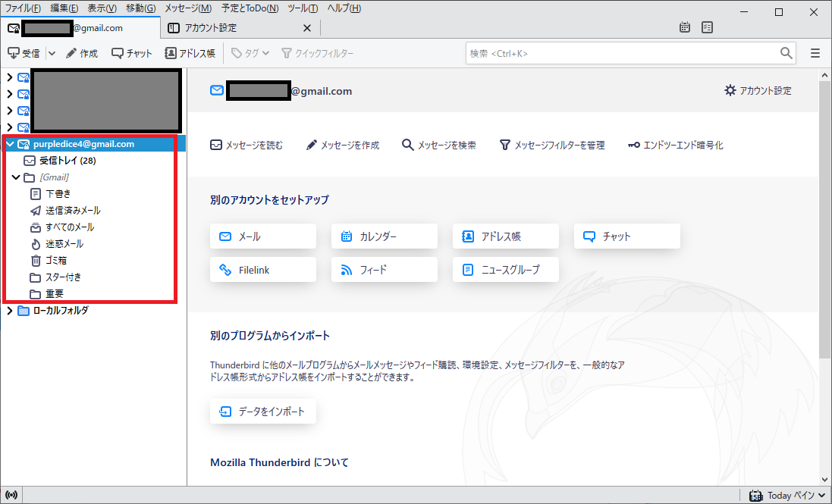The image size is (832, 504).
Task: Click メッセージを作成 link
Action: 342,146
